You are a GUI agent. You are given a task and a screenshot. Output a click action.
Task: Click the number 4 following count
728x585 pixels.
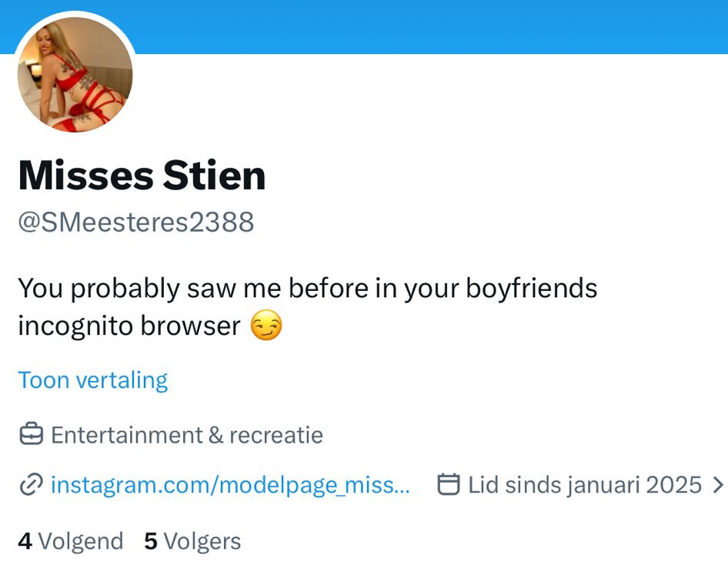(x=25, y=541)
